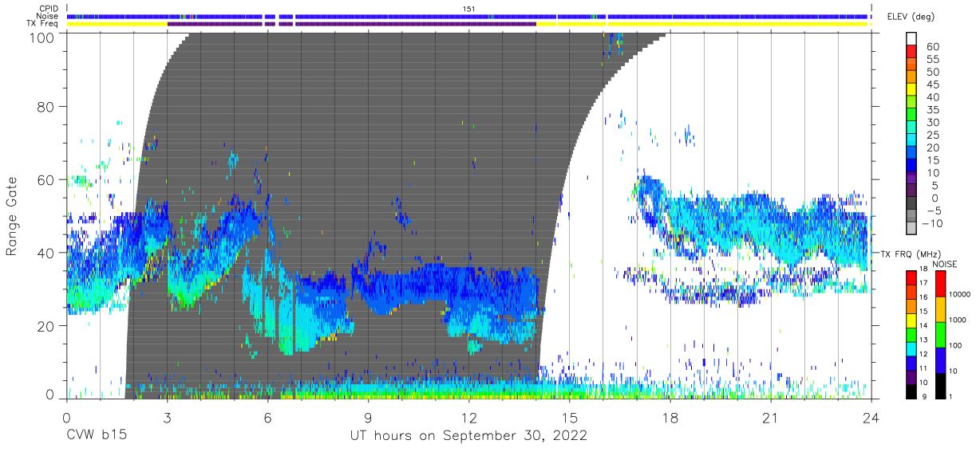Screen dimensions: 980x452
Task: Click the 18 tick on UT hours axis
Action: click(670, 417)
